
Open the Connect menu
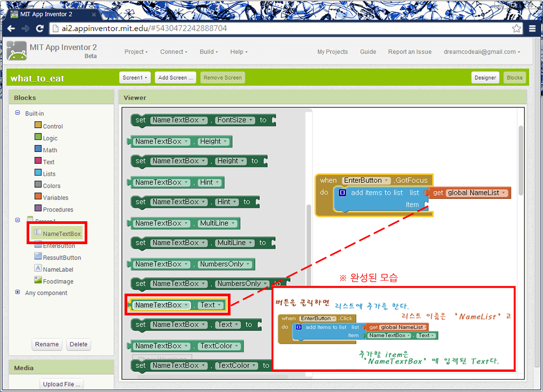[174, 52]
